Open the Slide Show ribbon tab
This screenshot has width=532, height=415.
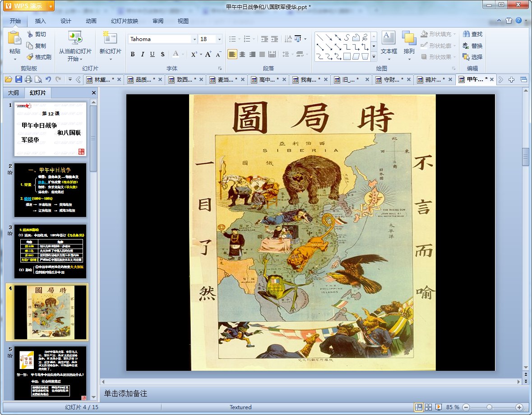click(125, 21)
